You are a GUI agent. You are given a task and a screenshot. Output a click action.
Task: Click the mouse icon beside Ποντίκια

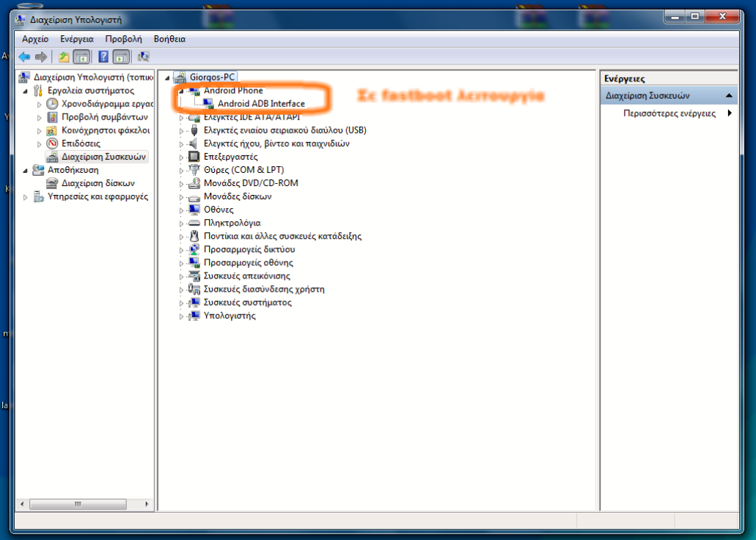(194, 236)
